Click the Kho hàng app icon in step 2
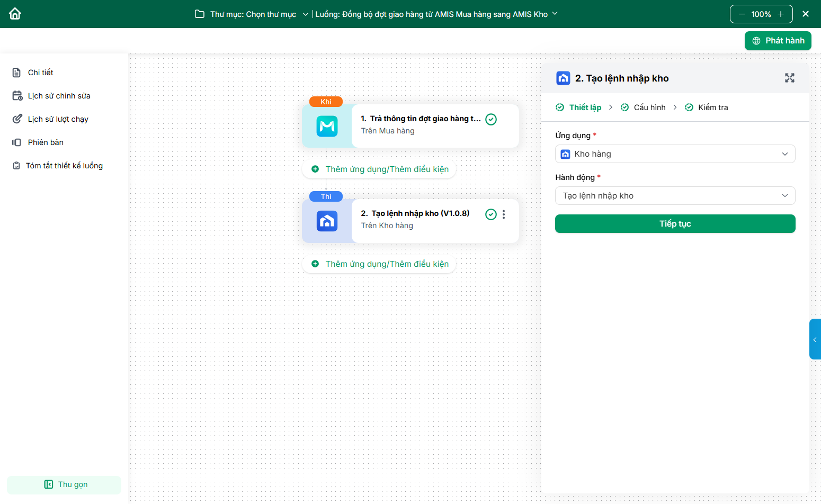 click(x=327, y=221)
